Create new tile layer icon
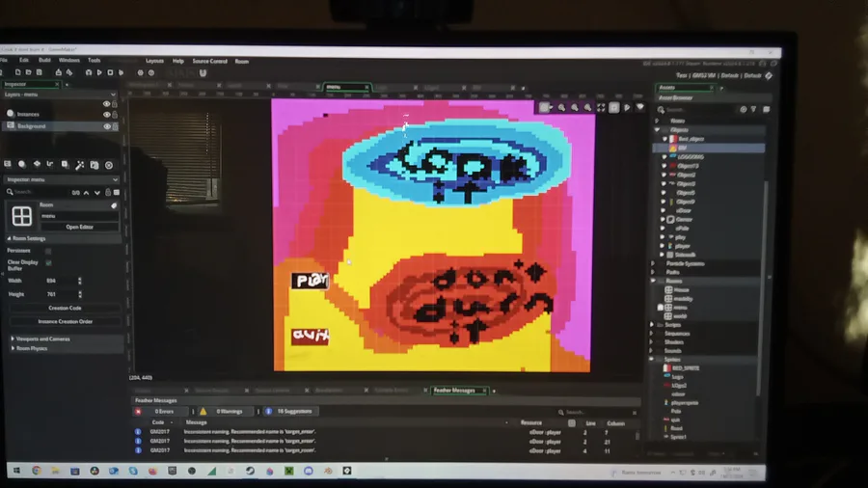Viewport: 868px width, 488px height. [x=37, y=164]
